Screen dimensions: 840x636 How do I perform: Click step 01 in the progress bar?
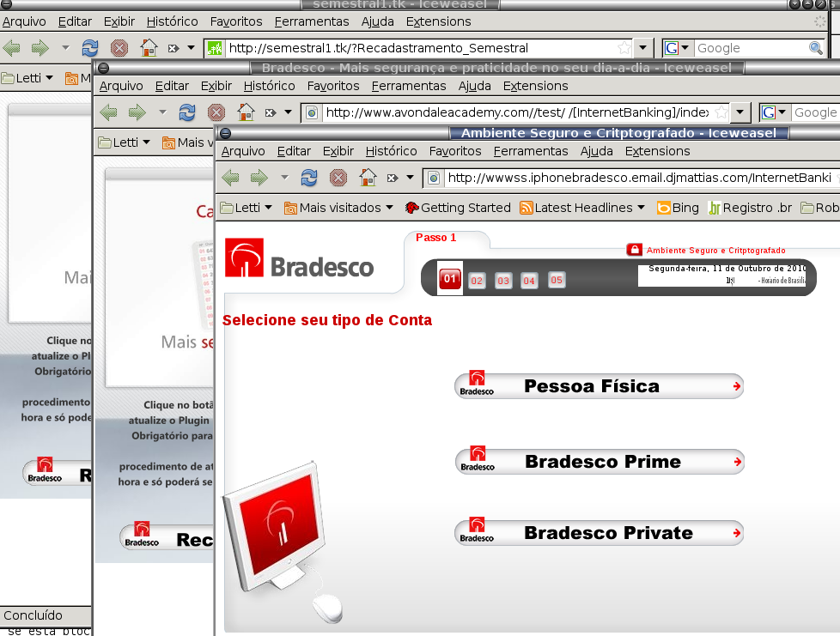pyautogui.click(x=449, y=278)
